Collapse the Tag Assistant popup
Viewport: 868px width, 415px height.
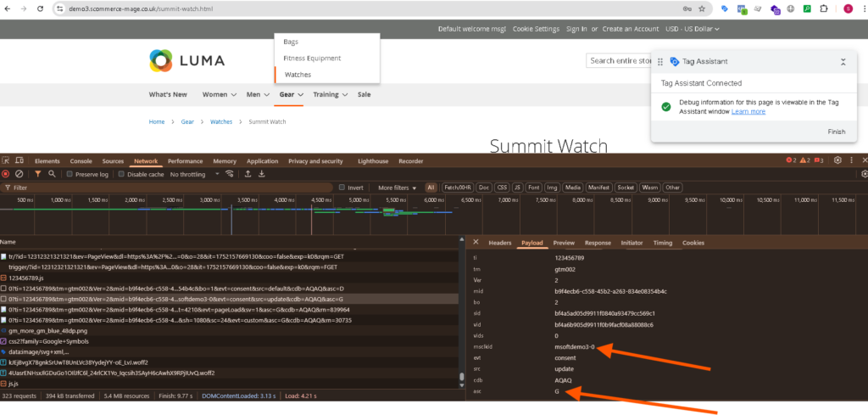point(843,62)
